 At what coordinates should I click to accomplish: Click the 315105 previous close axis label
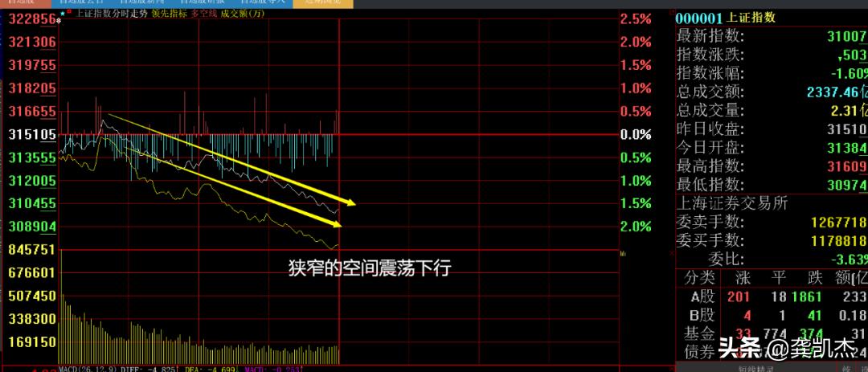point(32,134)
